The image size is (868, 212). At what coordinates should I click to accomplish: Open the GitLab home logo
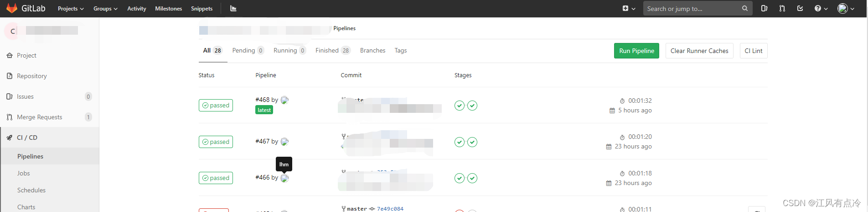[x=26, y=8]
